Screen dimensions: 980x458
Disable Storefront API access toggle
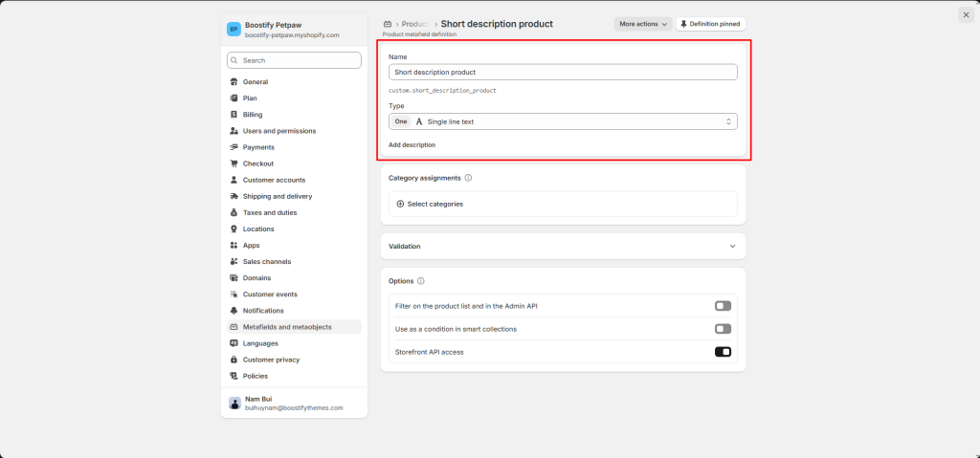click(723, 352)
